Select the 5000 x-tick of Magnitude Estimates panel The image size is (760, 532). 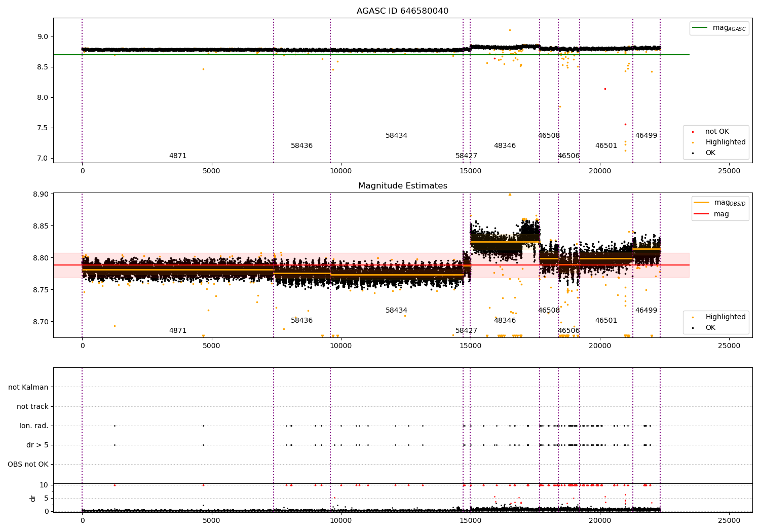point(211,346)
